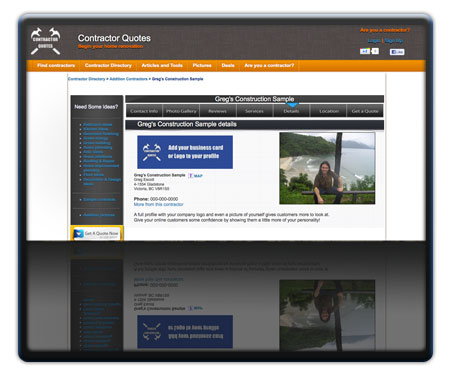The image size is (454, 369).
Task: Click the Get A Quote Now badge
Action: pos(97,233)
